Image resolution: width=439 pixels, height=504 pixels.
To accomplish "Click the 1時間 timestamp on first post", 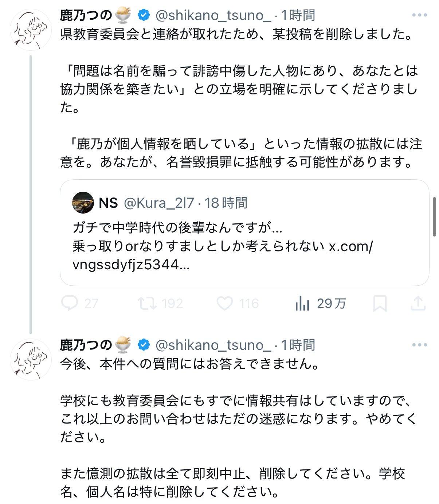I will [298, 15].
